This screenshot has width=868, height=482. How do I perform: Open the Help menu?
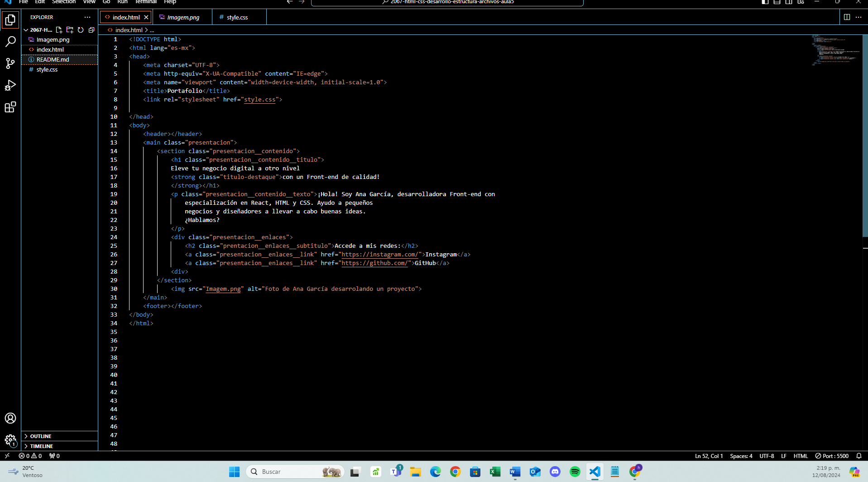coord(170,2)
